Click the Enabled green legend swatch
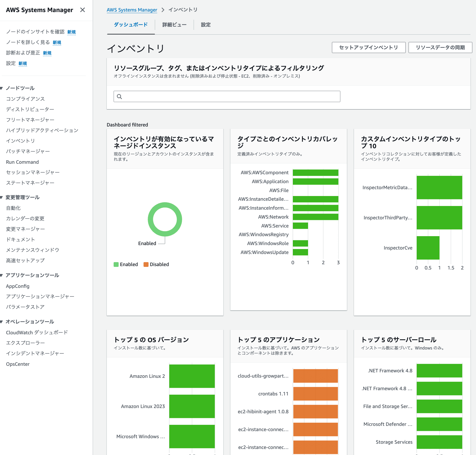476x455 pixels. pyautogui.click(x=116, y=264)
